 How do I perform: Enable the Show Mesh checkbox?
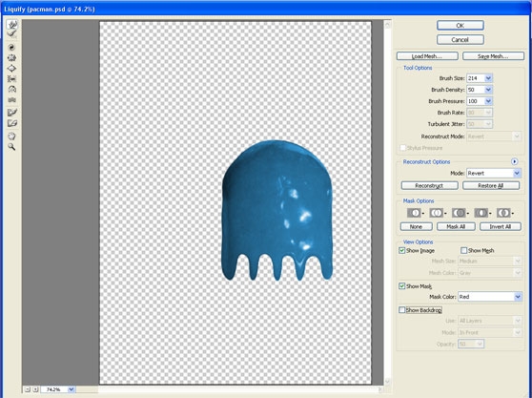point(463,251)
